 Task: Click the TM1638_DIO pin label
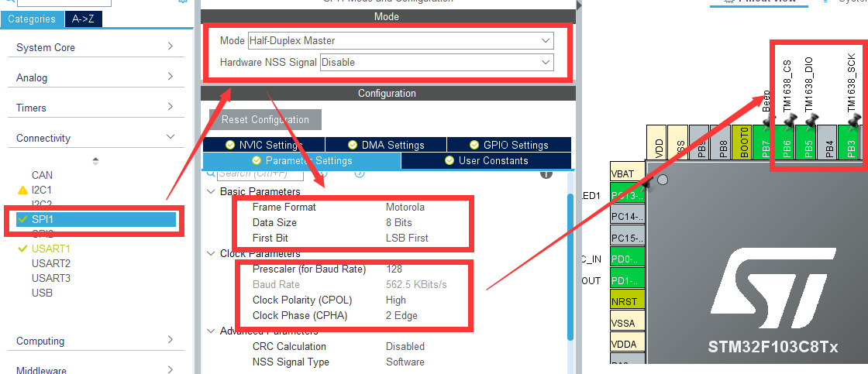coord(809,86)
